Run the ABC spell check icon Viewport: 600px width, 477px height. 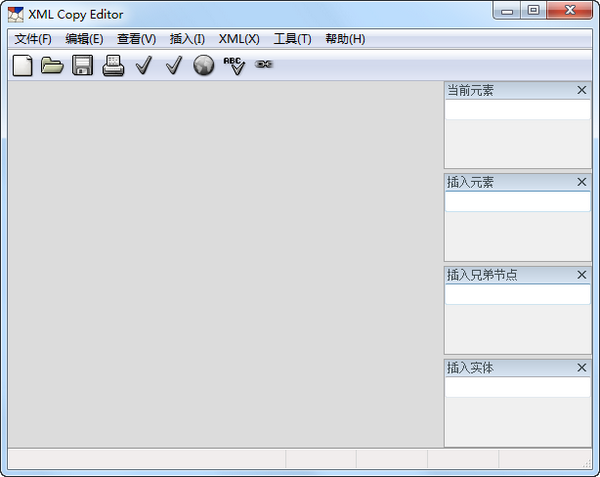click(233, 66)
